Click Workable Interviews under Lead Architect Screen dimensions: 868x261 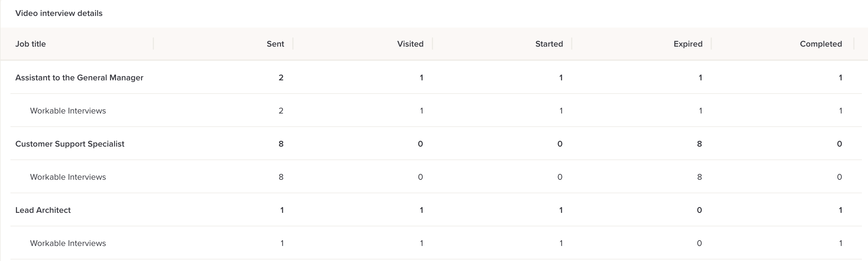click(x=68, y=244)
